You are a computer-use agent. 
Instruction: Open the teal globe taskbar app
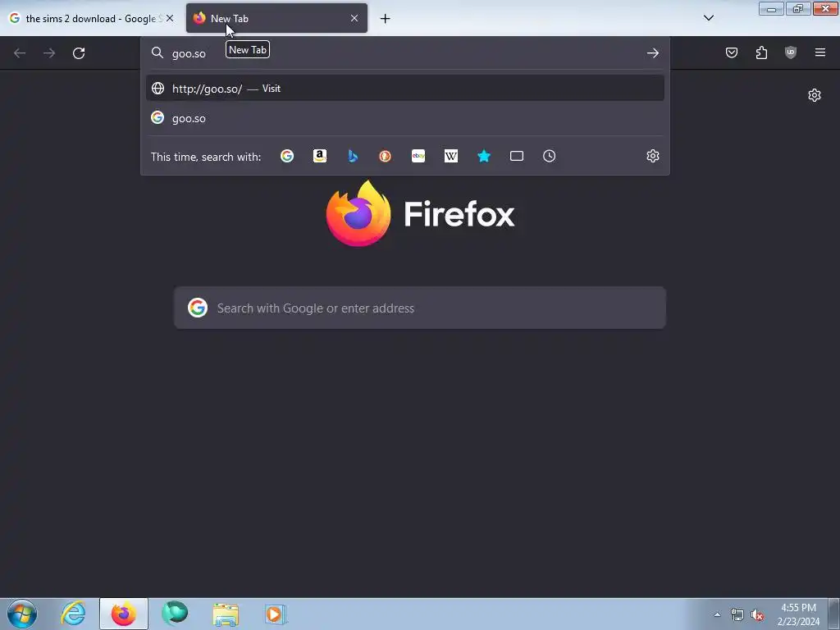(x=175, y=614)
